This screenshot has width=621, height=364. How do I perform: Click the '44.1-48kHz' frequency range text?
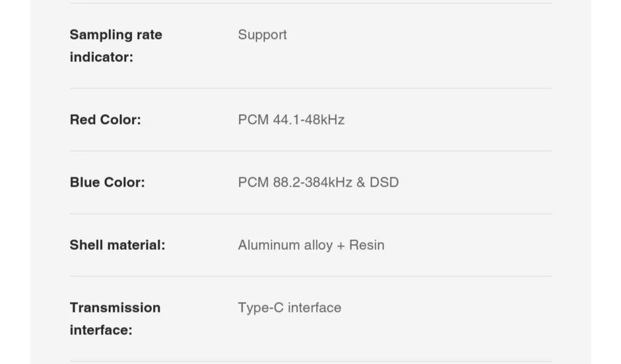pos(308,119)
